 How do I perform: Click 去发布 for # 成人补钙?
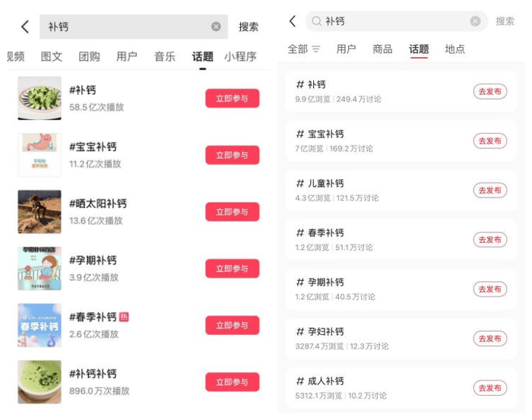coord(490,388)
